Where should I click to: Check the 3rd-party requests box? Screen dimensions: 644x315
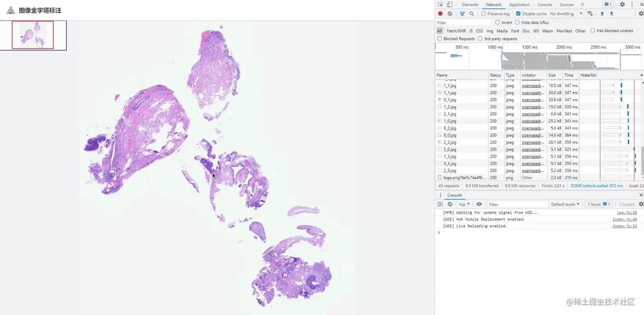click(x=480, y=39)
